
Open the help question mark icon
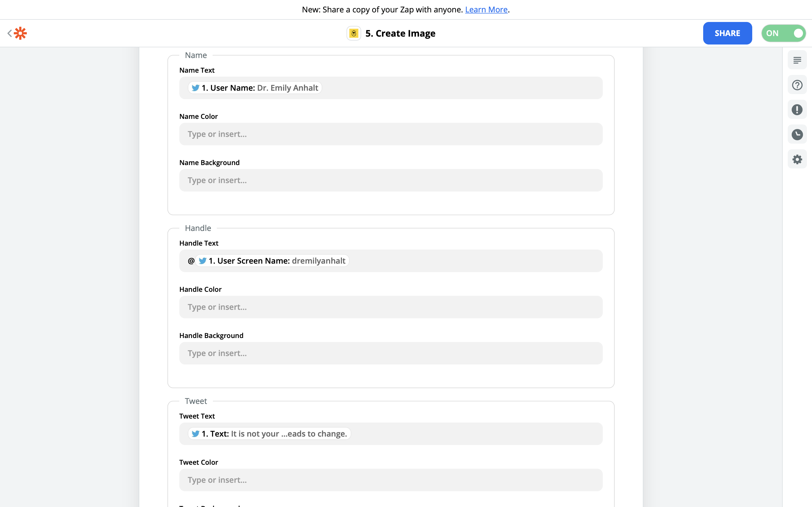797,85
